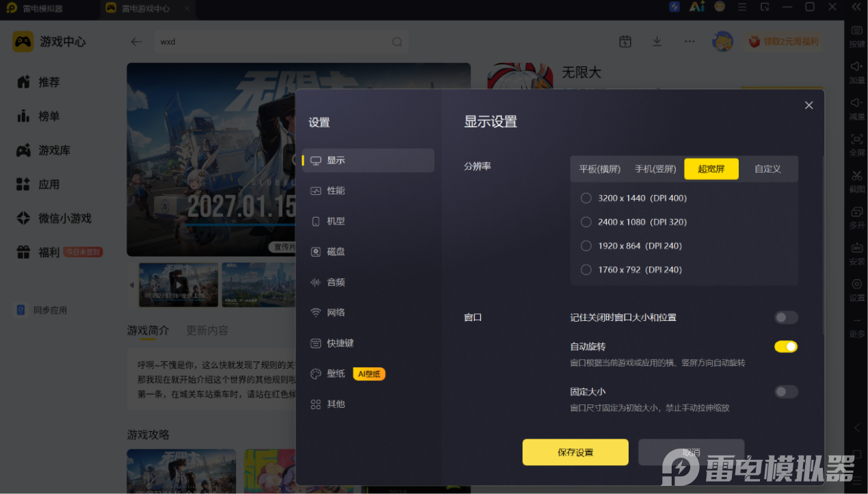
Task: Switch to the 平板(横屏) resolution tab
Action: coord(600,169)
